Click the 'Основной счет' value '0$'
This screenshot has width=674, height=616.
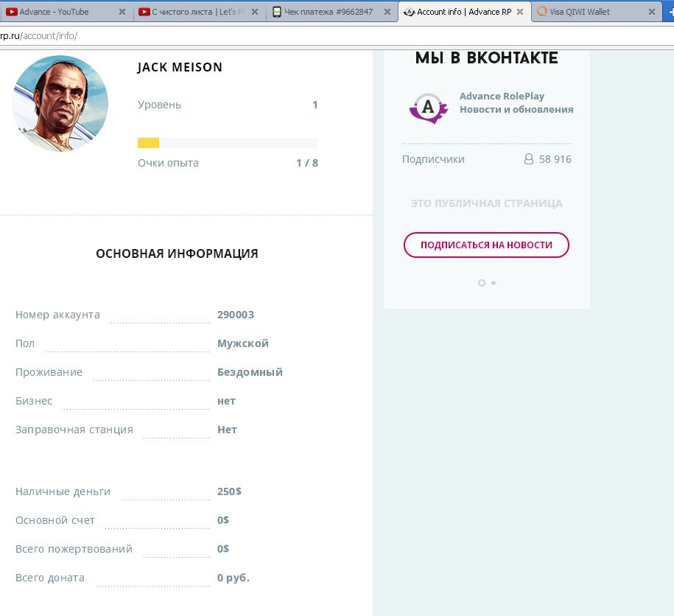pyautogui.click(x=223, y=520)
